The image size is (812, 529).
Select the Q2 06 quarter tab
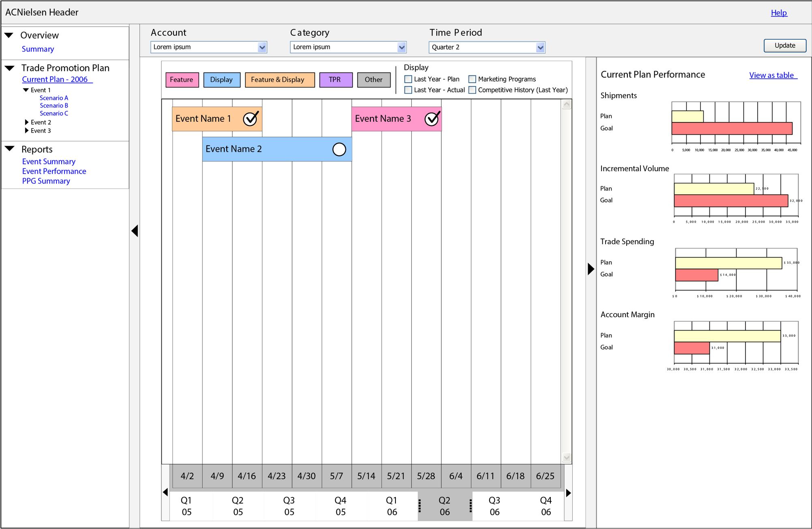pos(445,505)
